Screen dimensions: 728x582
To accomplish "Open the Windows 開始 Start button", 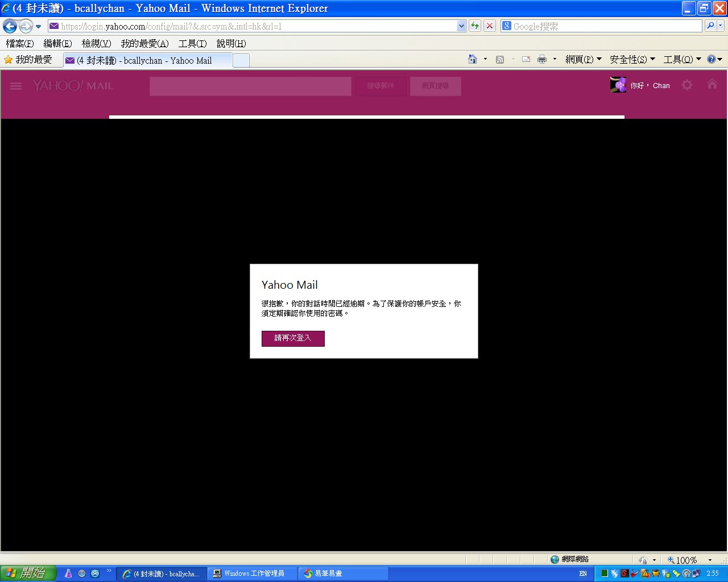I will point(28,573).
